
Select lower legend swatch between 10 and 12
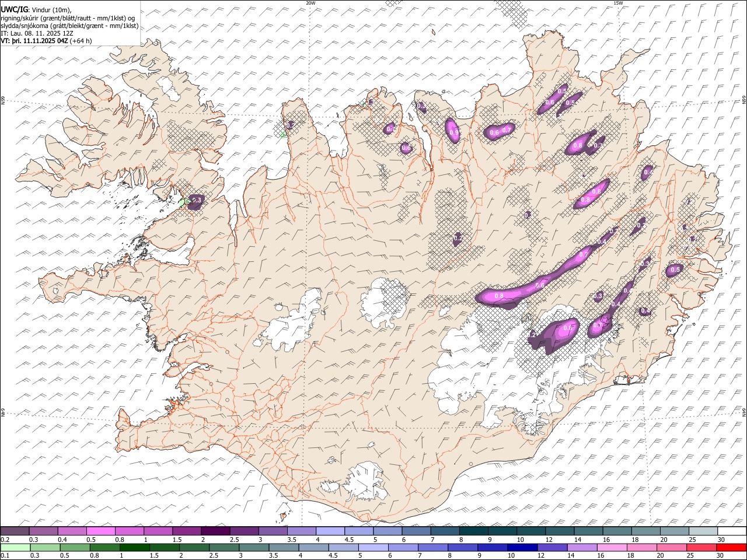click(523, 547)
